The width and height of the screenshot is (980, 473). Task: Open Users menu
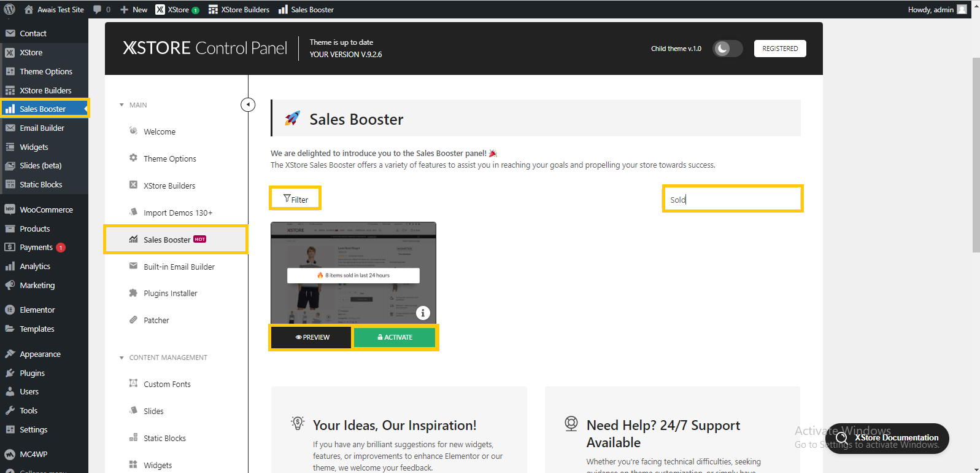coord(44,391)
